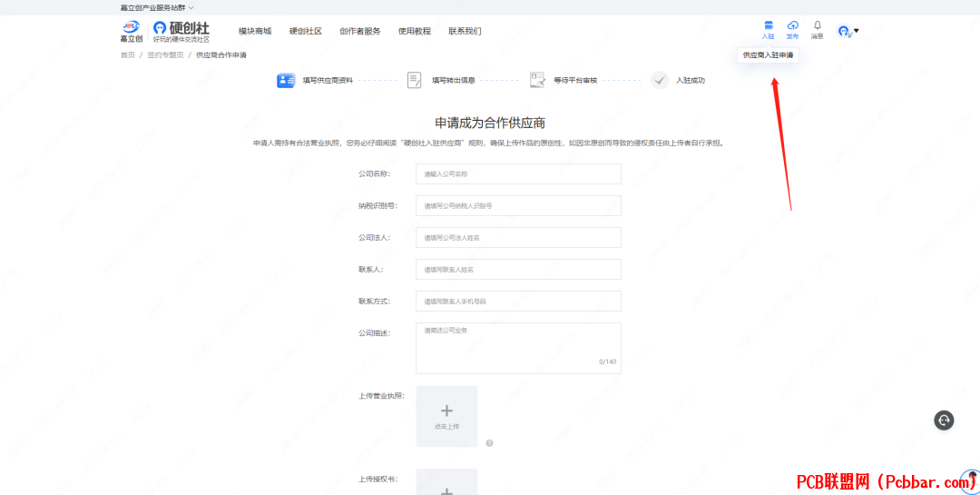Click 供应商合作申请 breadcrumb text

pos(221,55)
